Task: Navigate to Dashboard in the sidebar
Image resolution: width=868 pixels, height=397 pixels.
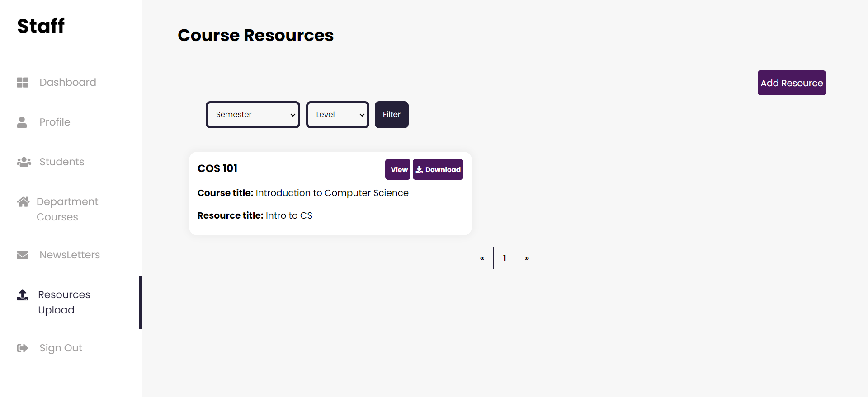Action: tap(68, 82)
